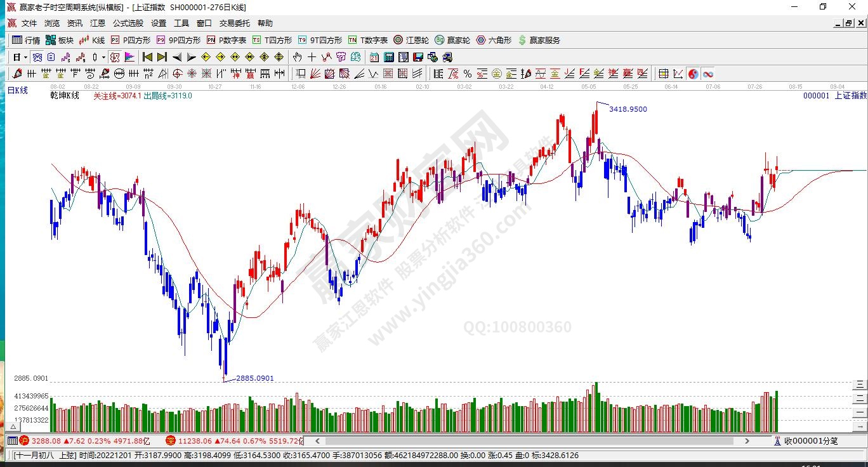Toggle the infinity symbol toolbar button

coord(707,74)
